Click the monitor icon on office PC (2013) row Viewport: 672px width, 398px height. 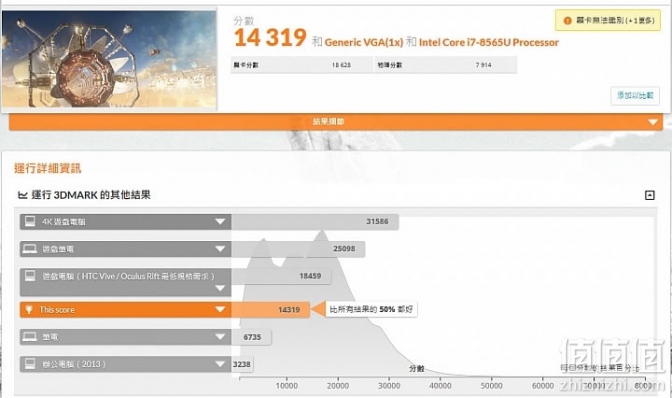[x=30, y=364]
